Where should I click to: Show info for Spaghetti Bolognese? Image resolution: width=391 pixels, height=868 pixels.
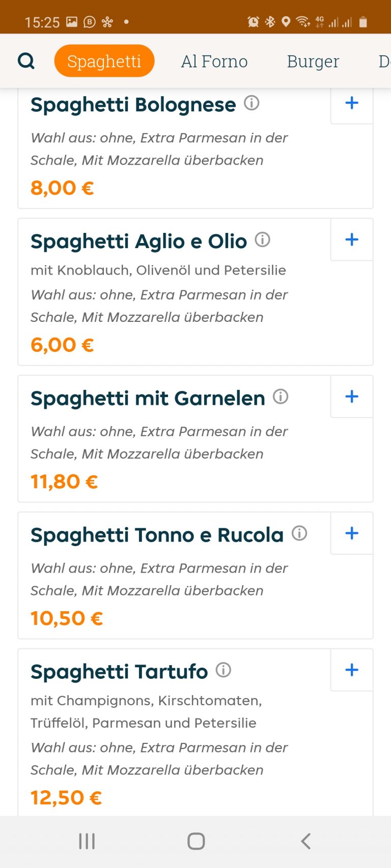click(252, 103)
